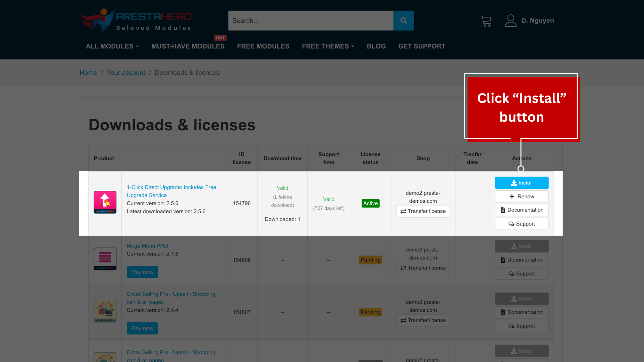The height and width of the screenshot is (362, 644).
Task: Click the search magnifier button
Action: click(404, 21)
